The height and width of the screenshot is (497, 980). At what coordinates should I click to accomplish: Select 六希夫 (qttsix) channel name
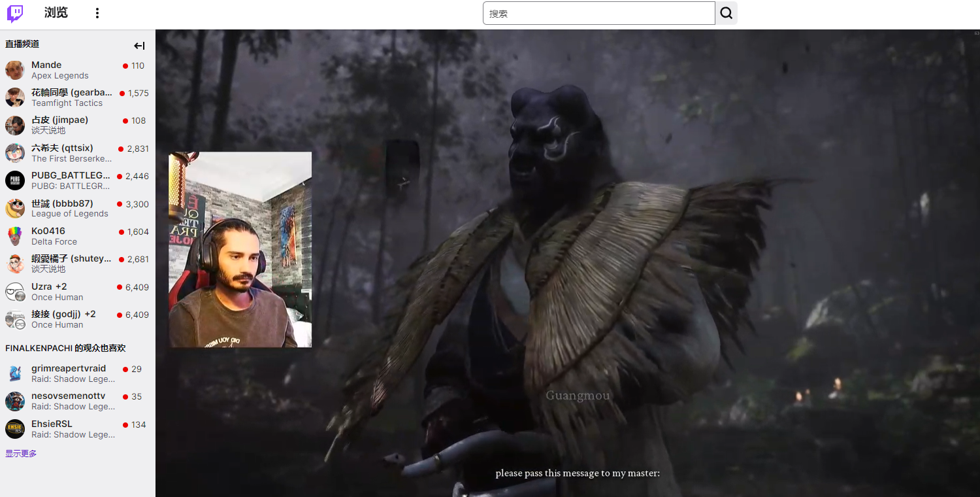[62, 148]
